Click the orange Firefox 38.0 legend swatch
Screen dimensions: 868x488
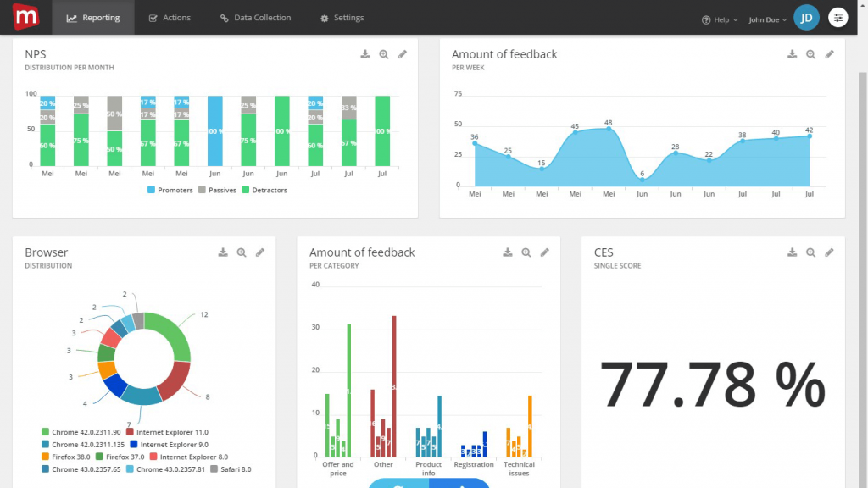point(45,457)
